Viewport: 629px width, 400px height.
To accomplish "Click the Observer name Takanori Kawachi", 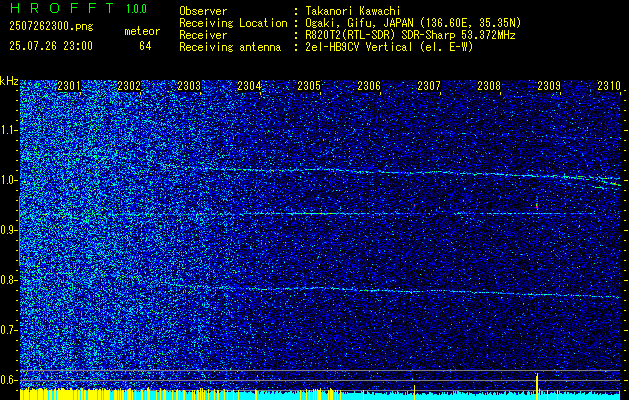I will pos(353,11).
